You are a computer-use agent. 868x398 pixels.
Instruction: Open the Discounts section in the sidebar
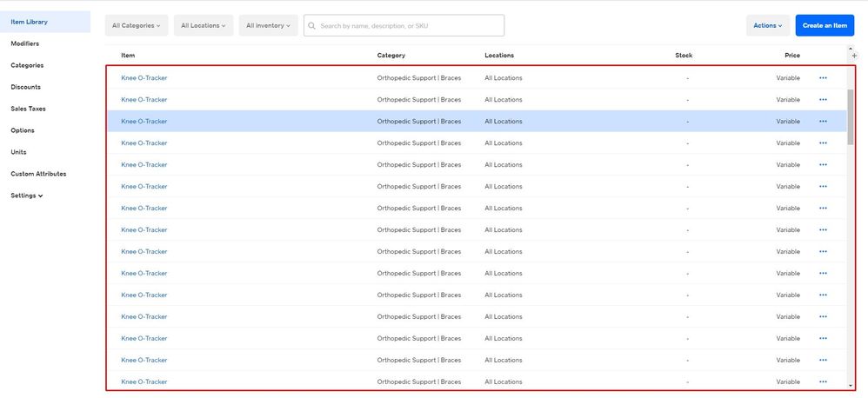(26, 87)
